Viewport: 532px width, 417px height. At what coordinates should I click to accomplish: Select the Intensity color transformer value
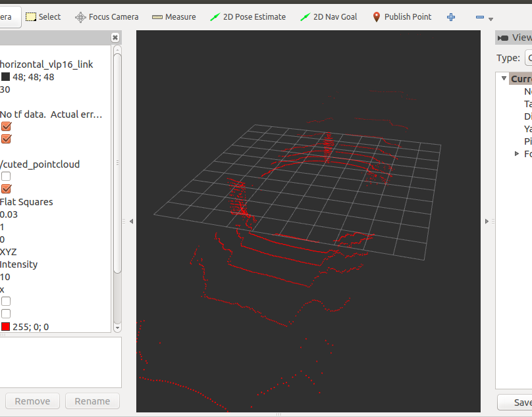18,264
